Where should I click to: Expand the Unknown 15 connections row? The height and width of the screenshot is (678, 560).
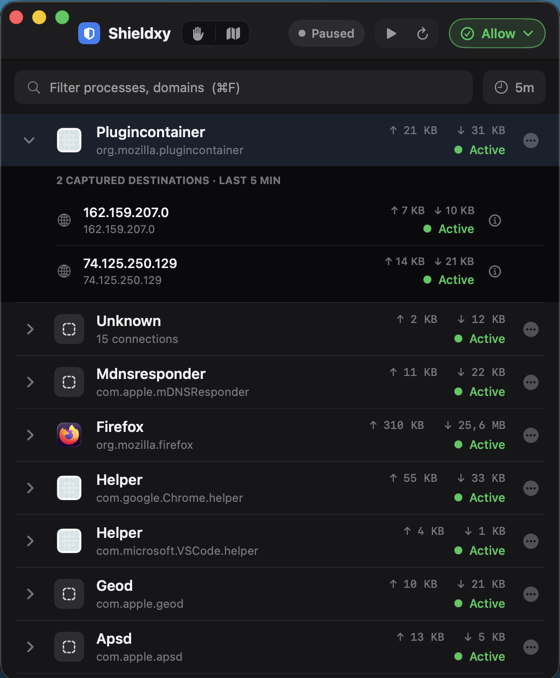click(30, 329)
